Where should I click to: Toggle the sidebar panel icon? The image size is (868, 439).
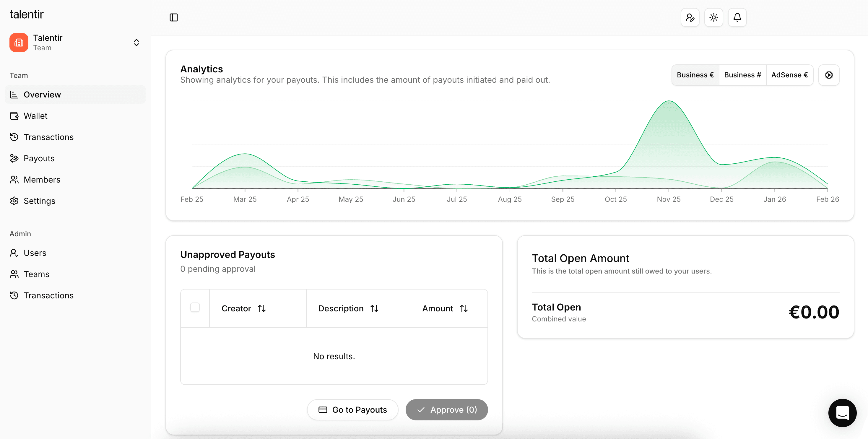point(173,17)
